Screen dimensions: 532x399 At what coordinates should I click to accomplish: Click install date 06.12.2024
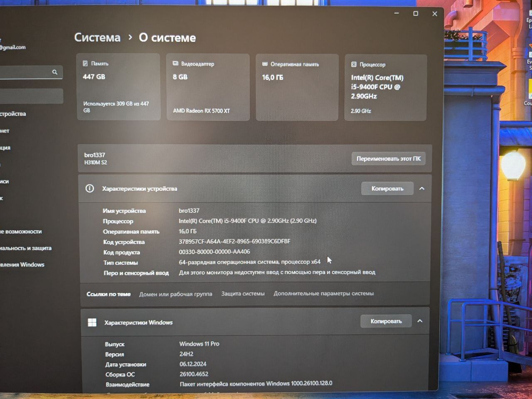(x=193, y=364)
